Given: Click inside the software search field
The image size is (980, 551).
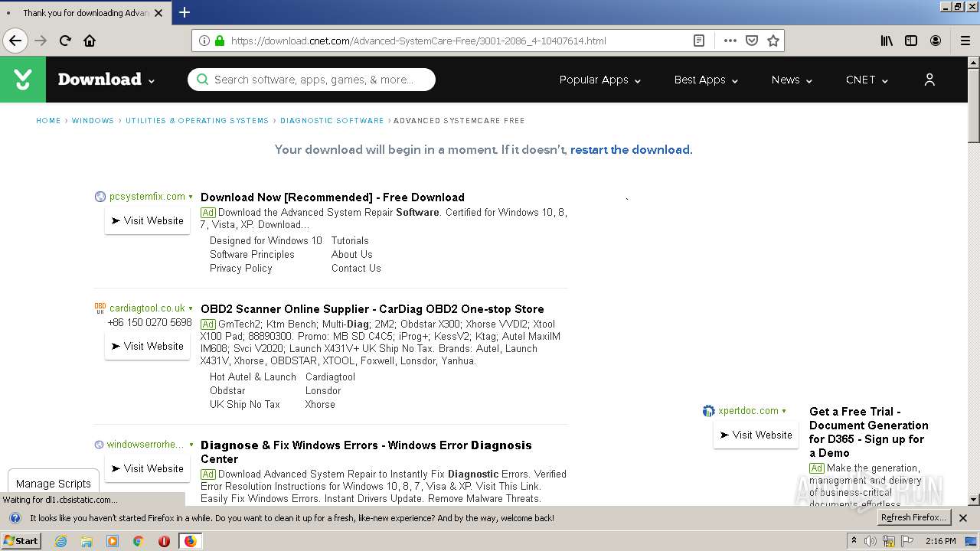Looking at the screenshot, I should point(312,80).
